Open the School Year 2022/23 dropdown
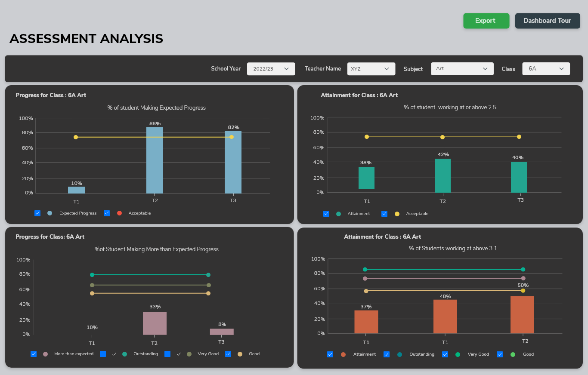The image size is (588, 375). (x=271, y=69)
